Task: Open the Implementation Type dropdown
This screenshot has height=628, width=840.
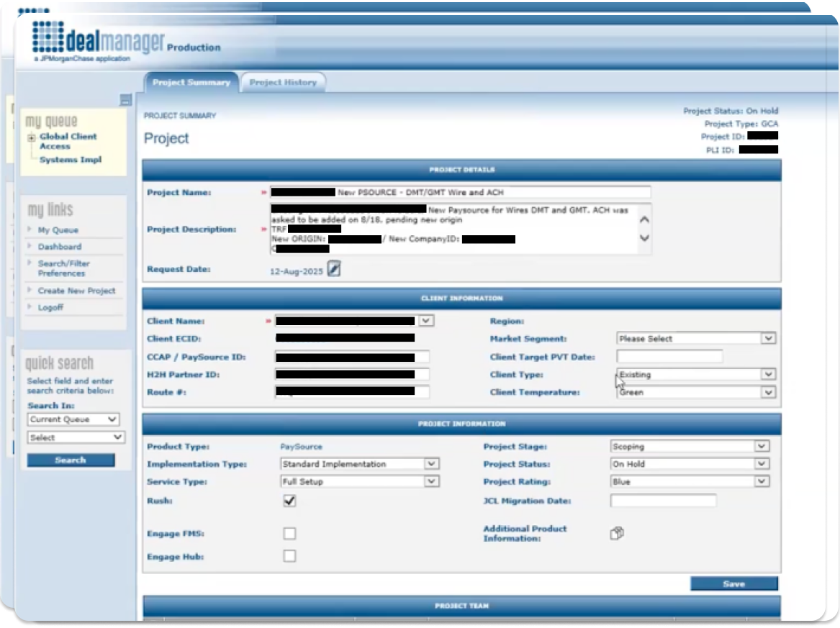Action: pyautogui.click(x=359, y=464)
